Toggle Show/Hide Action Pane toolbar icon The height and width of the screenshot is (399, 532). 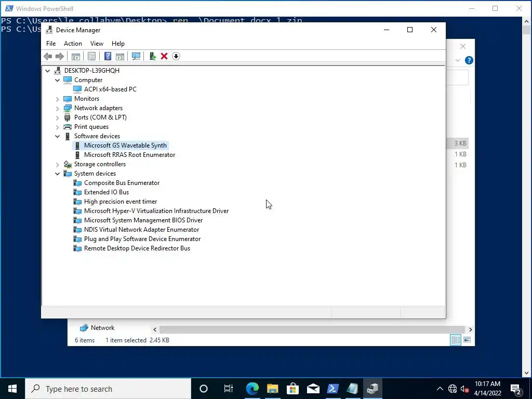click(120, 56)
